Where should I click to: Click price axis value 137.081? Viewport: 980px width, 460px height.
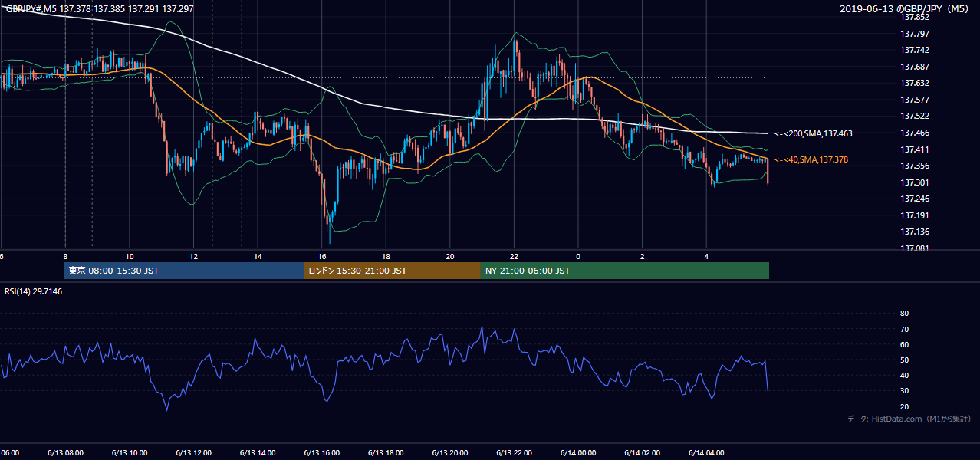(914, 248)
